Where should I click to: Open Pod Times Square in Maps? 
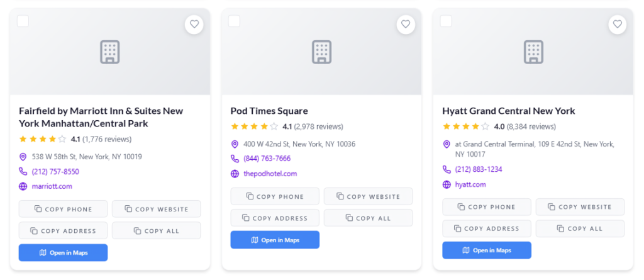(275, 240)
